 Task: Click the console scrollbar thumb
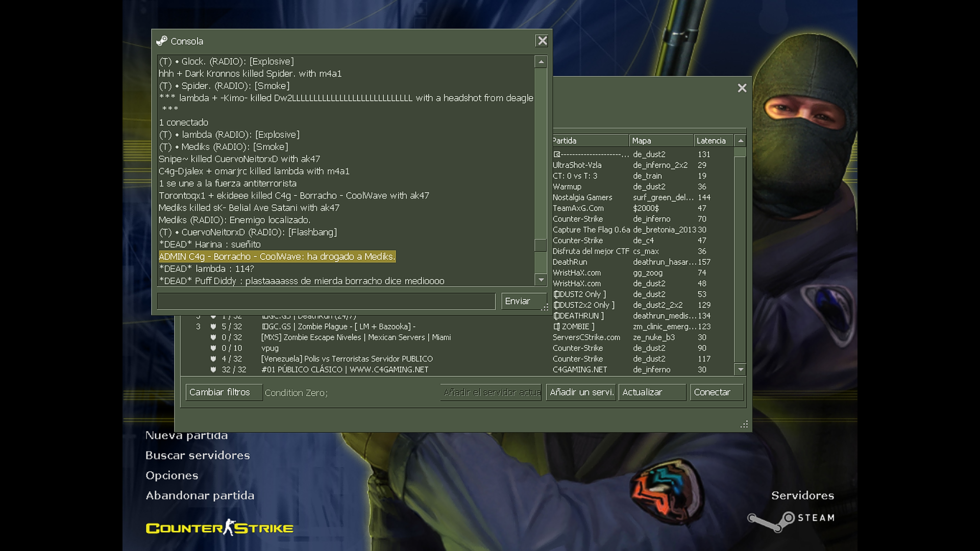(x=541, y=245)
